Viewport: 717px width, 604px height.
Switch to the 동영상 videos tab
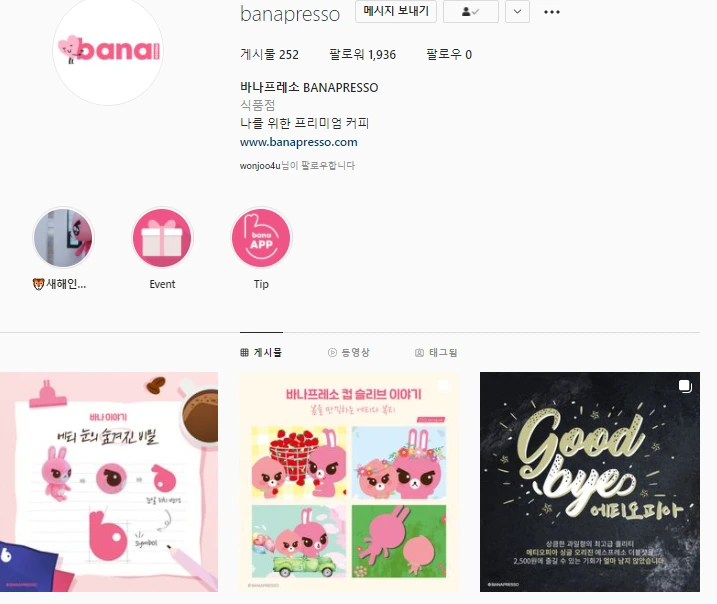pos(349,353)
